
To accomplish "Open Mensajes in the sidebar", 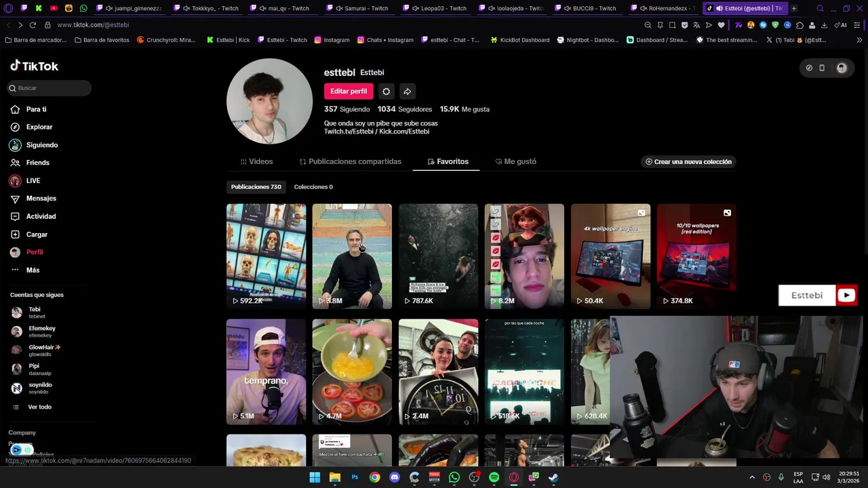I will point(33,199).
